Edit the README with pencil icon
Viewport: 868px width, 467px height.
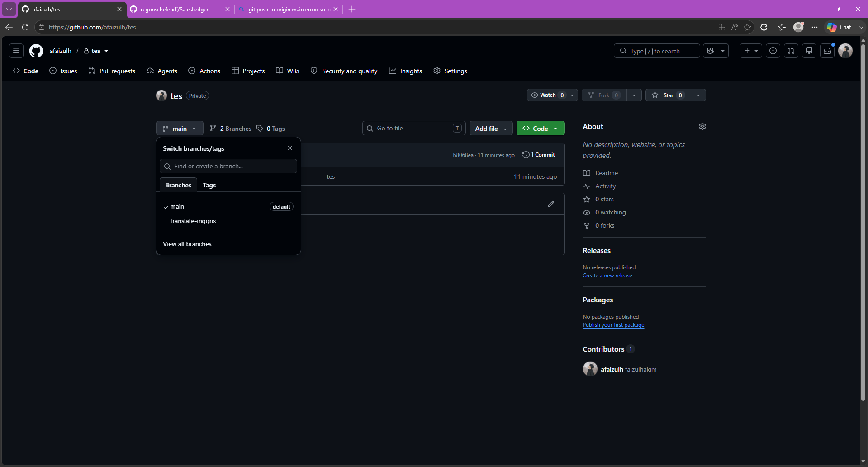[x=551, y=204]
